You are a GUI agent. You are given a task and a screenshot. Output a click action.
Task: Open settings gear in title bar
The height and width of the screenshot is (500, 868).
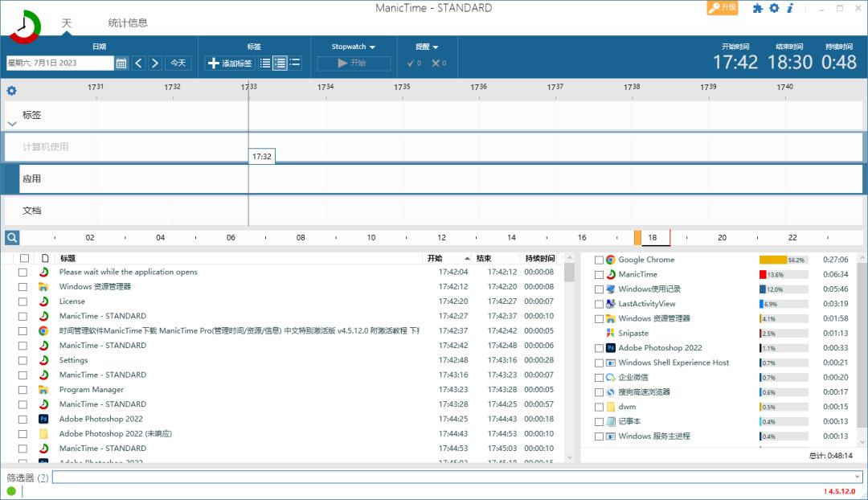[774, 8]
